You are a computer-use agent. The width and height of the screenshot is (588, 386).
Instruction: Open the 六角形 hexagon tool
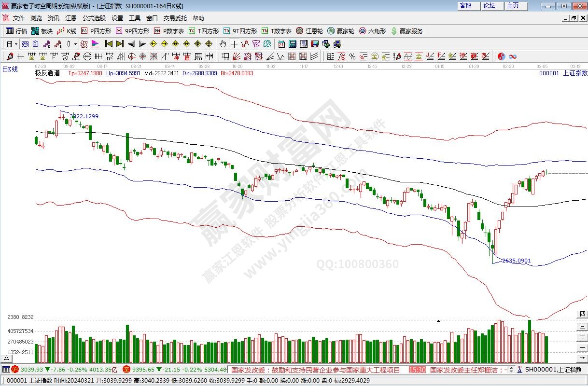tap(372, 31)
